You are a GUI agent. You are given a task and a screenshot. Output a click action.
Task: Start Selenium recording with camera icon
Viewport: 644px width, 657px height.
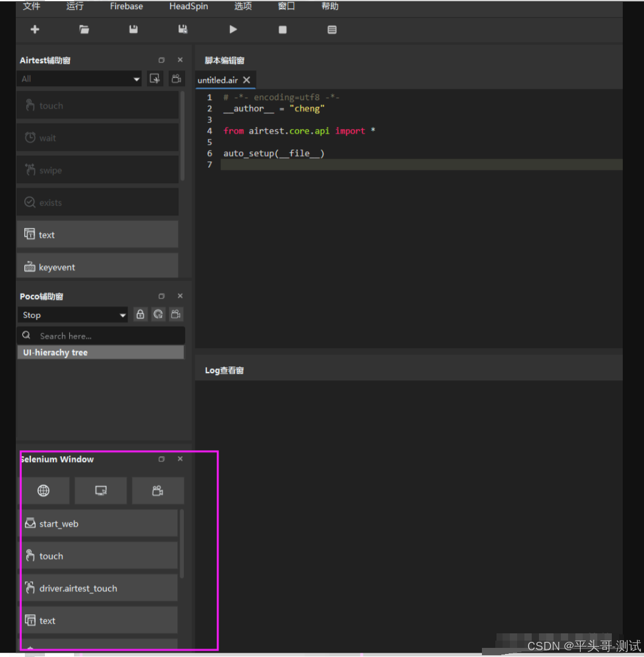pos(158,490)
